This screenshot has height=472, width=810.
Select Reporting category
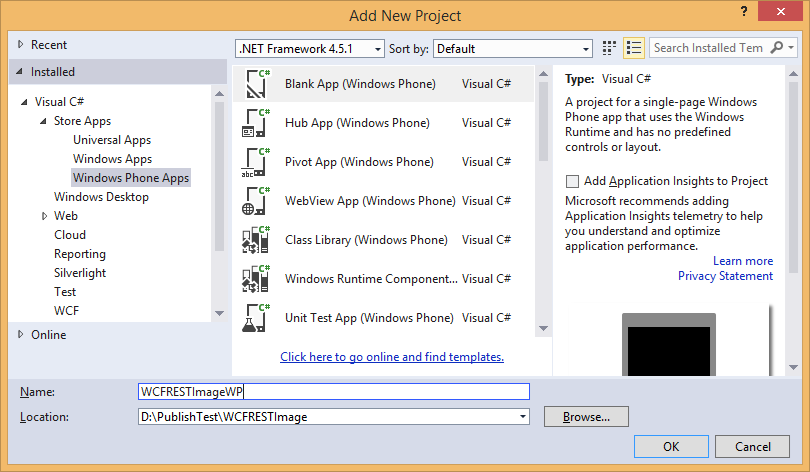pyautogui.click(x=80, y=254)
